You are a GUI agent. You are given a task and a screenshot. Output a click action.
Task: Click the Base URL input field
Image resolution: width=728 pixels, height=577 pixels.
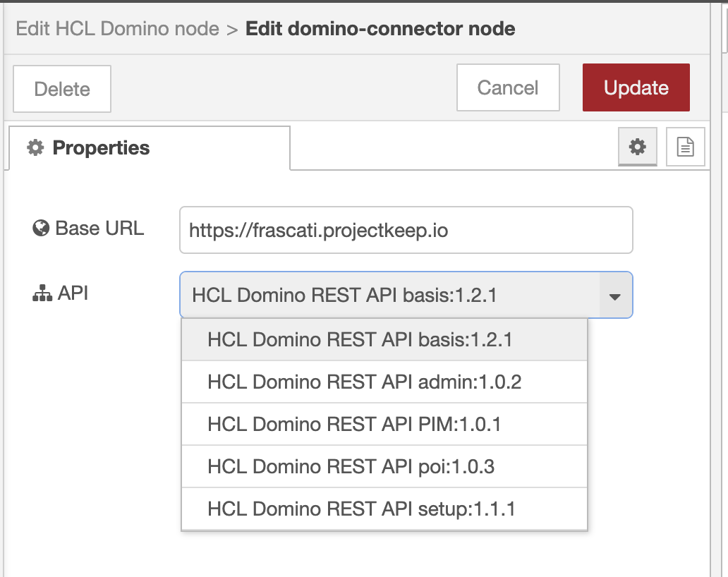tap(406, 230)
